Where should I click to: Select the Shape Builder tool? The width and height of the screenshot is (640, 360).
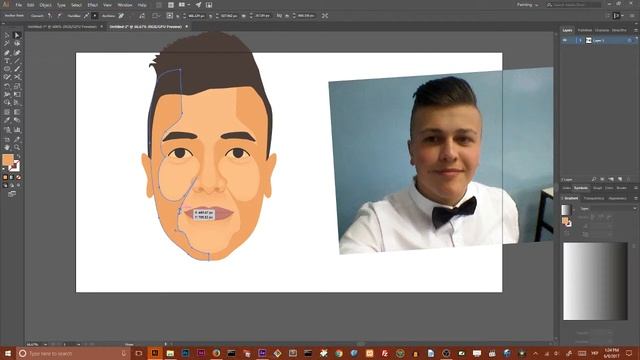[7, 103]
